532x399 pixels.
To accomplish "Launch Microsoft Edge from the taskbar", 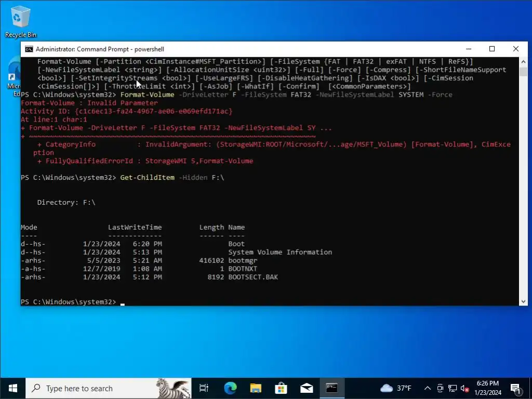I will 230,388.
